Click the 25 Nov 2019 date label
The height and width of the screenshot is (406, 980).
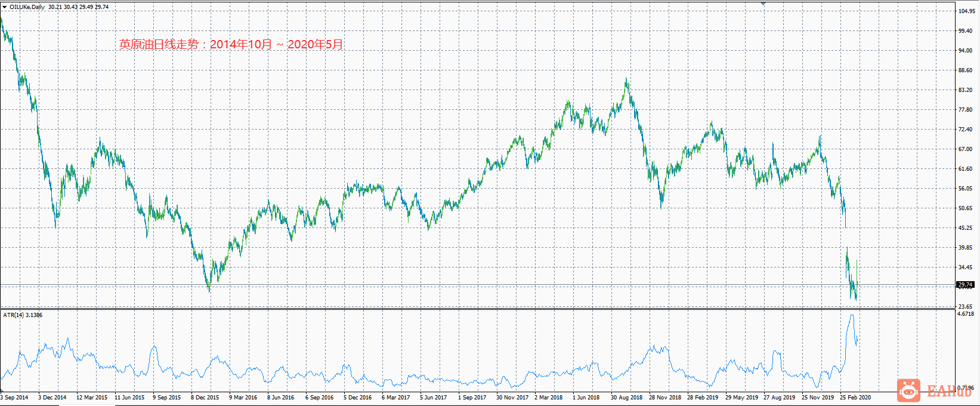(x=818, y=397)
